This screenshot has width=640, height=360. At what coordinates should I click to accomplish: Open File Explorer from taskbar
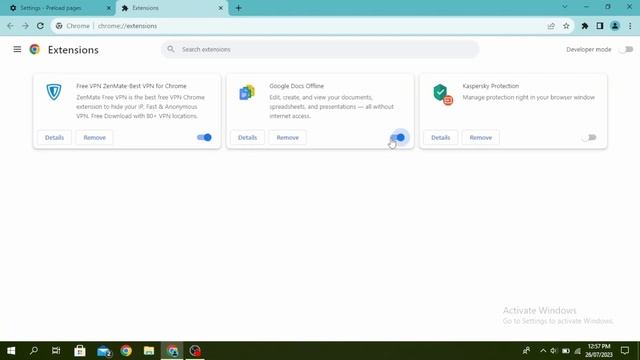point(149,351)
